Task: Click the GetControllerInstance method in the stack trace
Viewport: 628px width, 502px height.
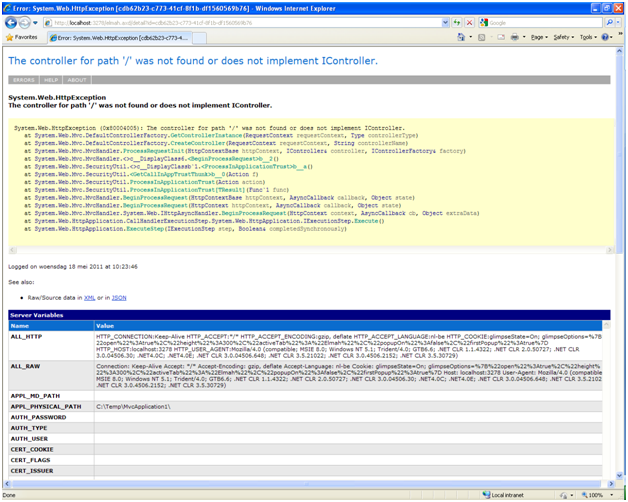Action: (x=206, y=136)
